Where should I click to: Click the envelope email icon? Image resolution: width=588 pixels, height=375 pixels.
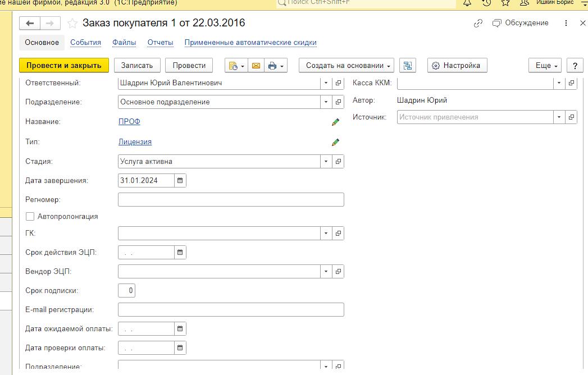[x=256, y=66]
